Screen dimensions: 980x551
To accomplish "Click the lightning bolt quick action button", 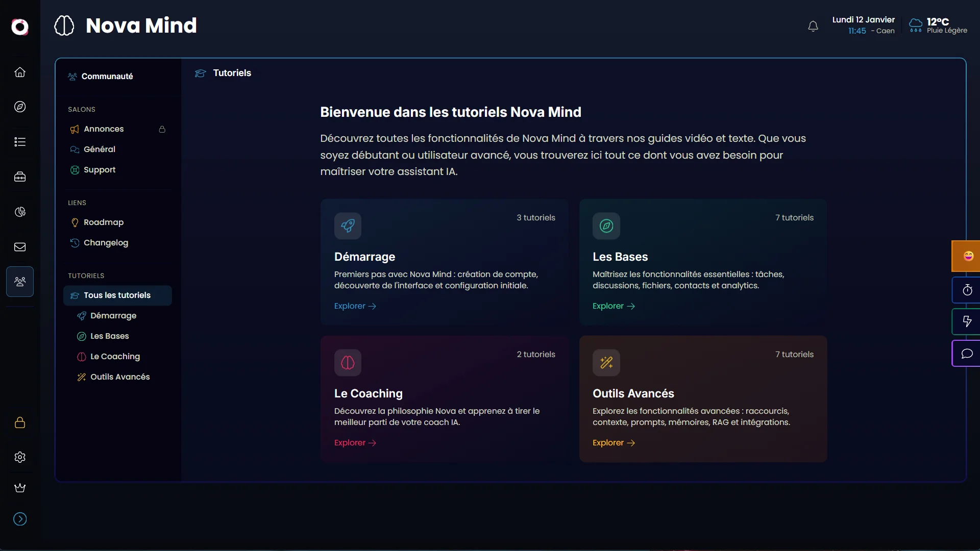I will (967, 321).
